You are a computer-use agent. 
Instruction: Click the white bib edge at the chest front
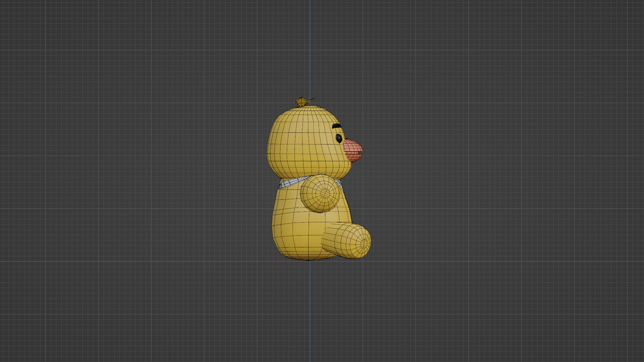point(339,182)
